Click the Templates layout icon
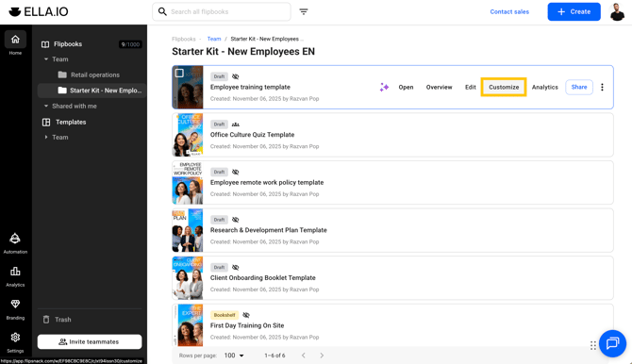632x364 pixels. click(46, 123)
